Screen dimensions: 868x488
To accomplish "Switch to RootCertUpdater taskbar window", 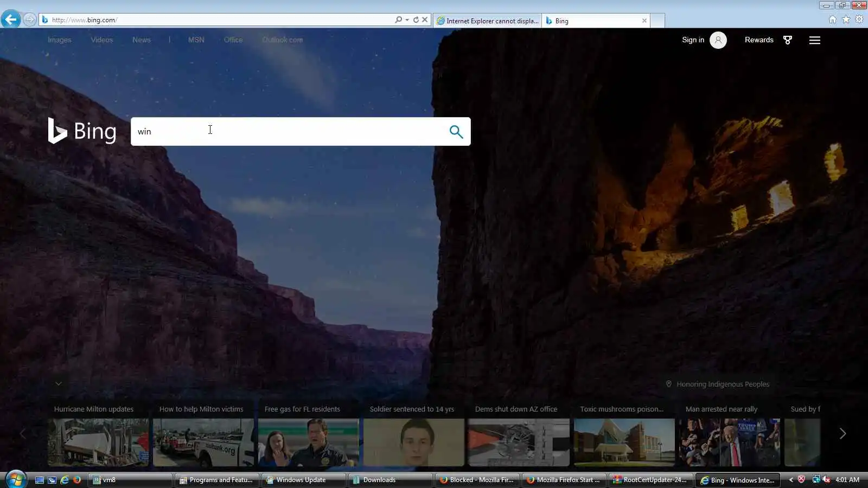I will click(651, 480).
